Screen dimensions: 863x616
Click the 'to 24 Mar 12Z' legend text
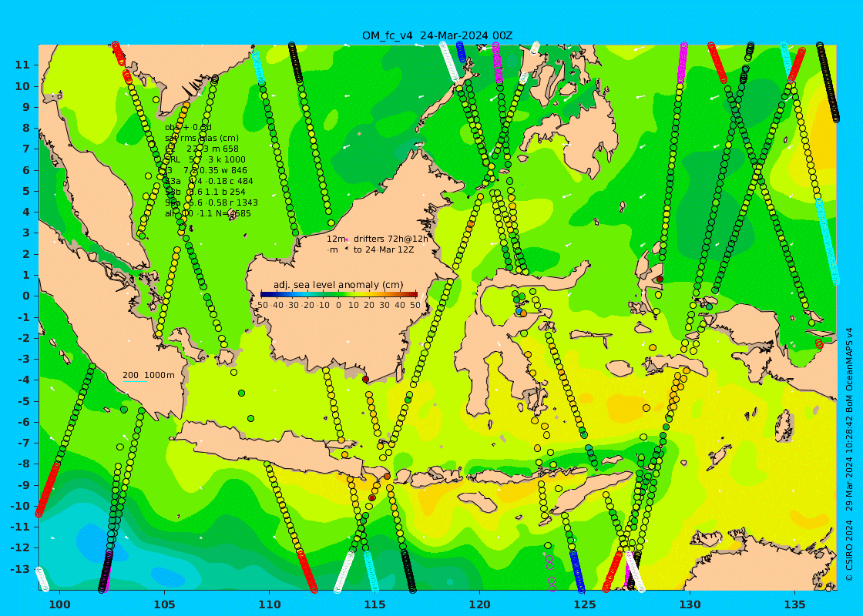(384, 249)
